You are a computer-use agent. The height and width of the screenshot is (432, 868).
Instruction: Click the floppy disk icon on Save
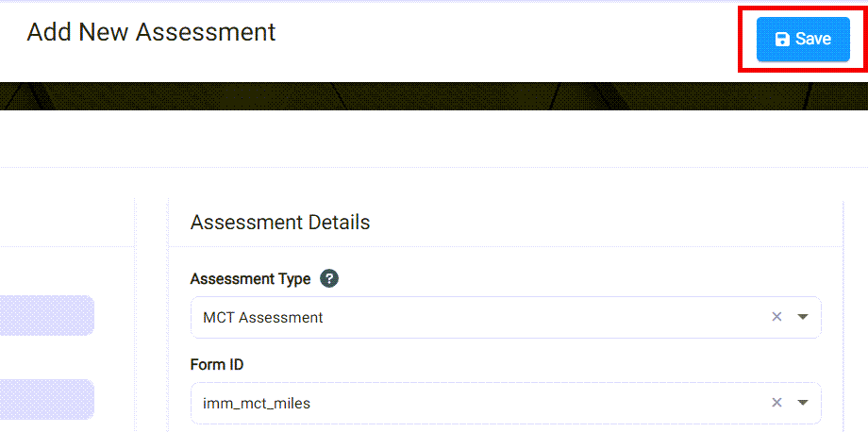click(x=782, y=40)
